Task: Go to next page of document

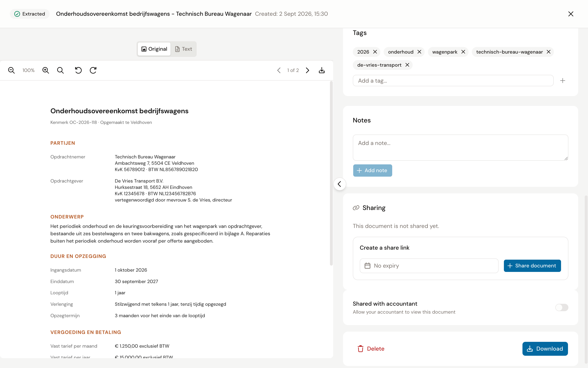Action: click(x=308, y=70)
